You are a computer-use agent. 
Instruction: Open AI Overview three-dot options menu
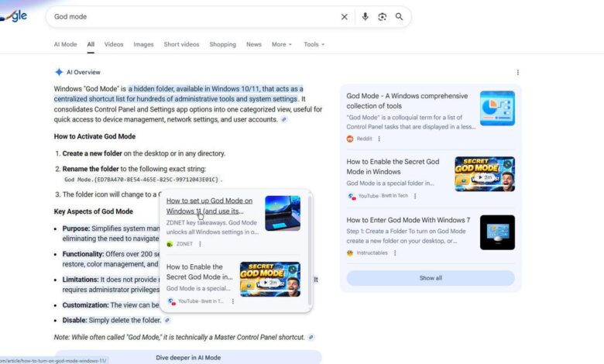click(x=518, y=73)
